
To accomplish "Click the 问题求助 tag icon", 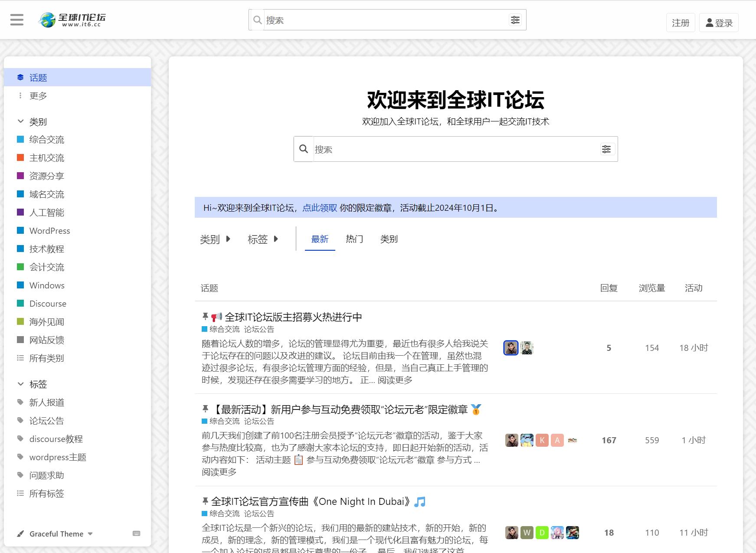I will coord(20,475).
